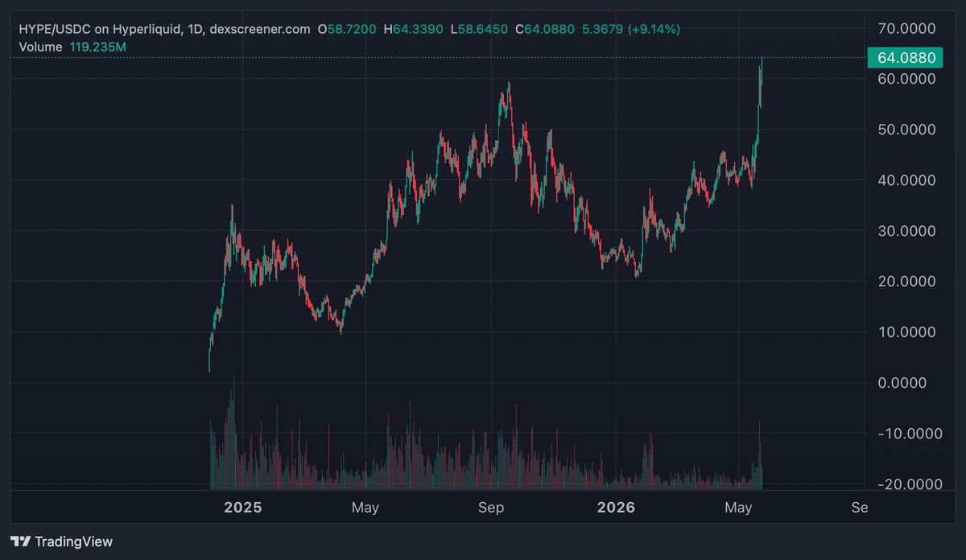The height and width of the screenshot is (560, 966).
Task: Click the TradingView logo
Action: pos(61,541)
